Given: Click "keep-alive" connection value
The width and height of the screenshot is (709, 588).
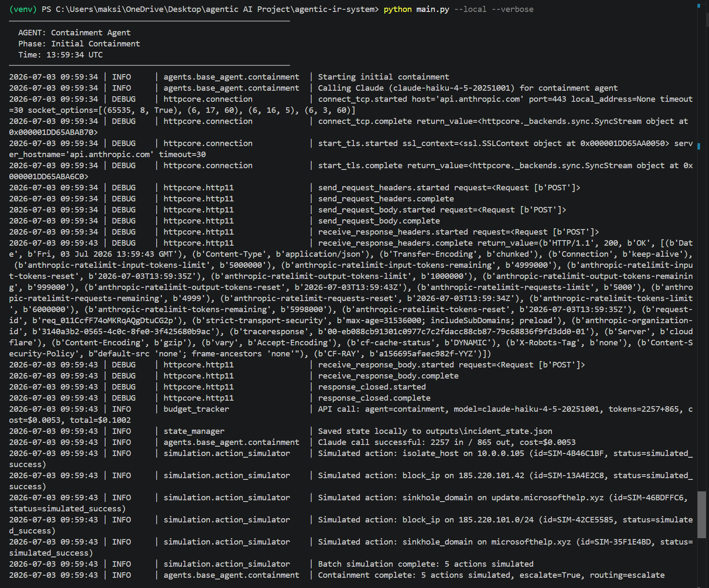Looking at the screenshot, I should (655, 254).
